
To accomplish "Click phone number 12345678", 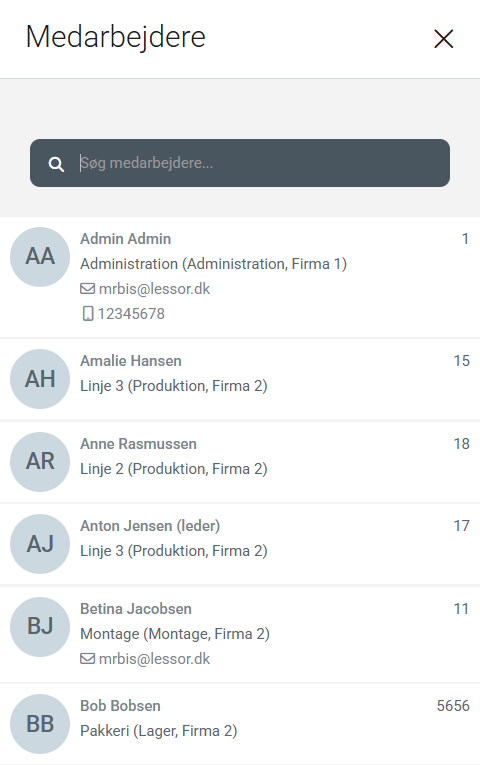I will point(131,314).
